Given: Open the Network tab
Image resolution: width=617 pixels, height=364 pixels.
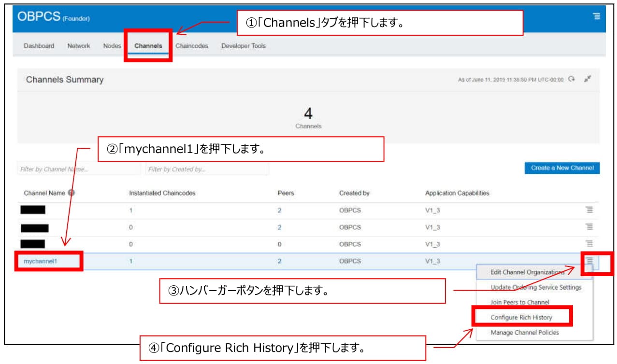Looking at the screenshot, I should pyautogui.click(x=79, y=46).
